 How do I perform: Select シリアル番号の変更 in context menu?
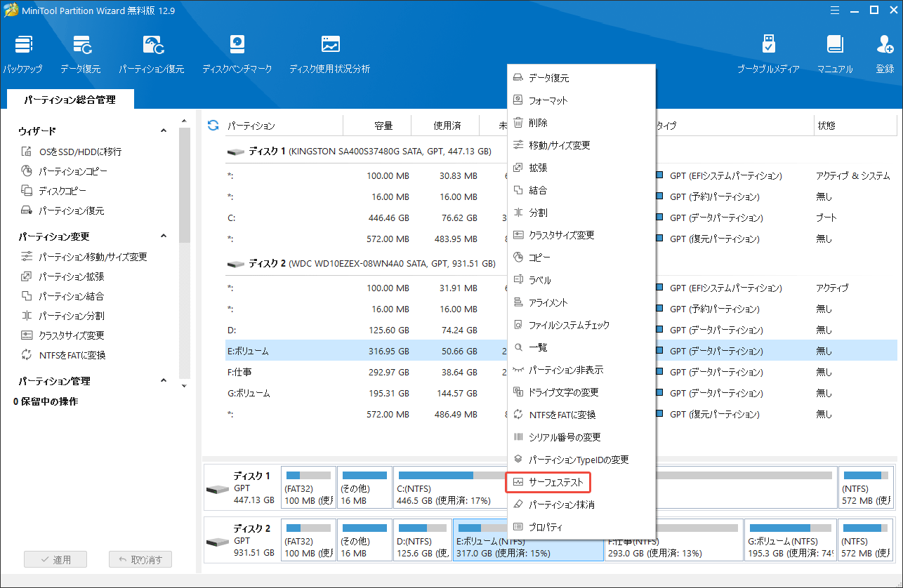[581, 437]
